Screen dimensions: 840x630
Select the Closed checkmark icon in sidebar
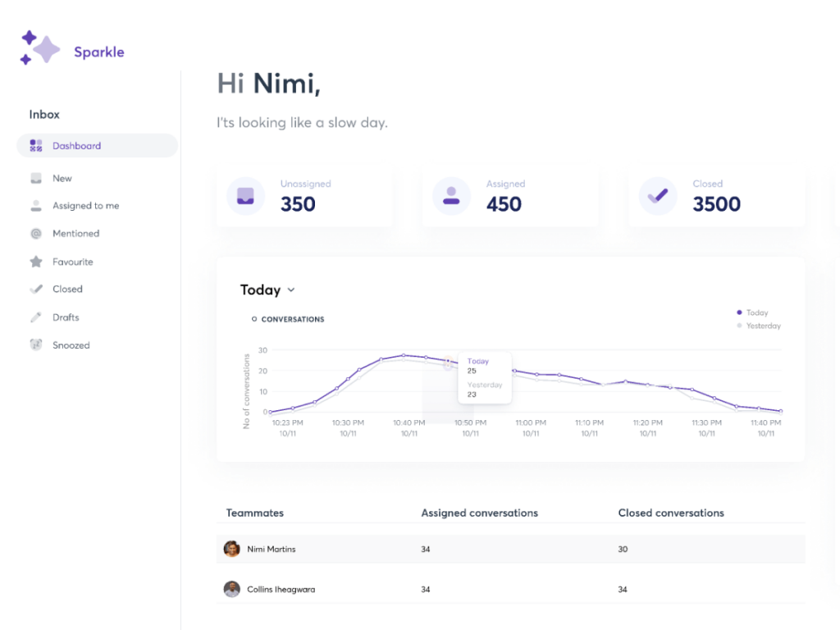[36, 289]
